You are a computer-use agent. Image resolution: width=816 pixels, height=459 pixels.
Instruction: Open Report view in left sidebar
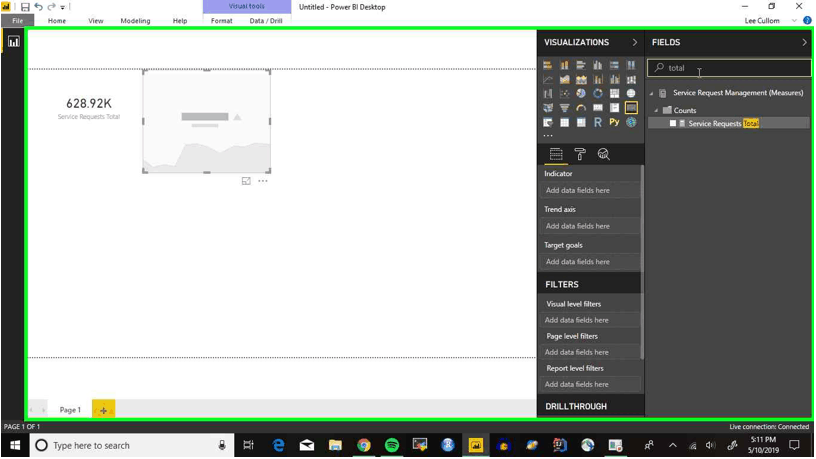click(14, 42)
